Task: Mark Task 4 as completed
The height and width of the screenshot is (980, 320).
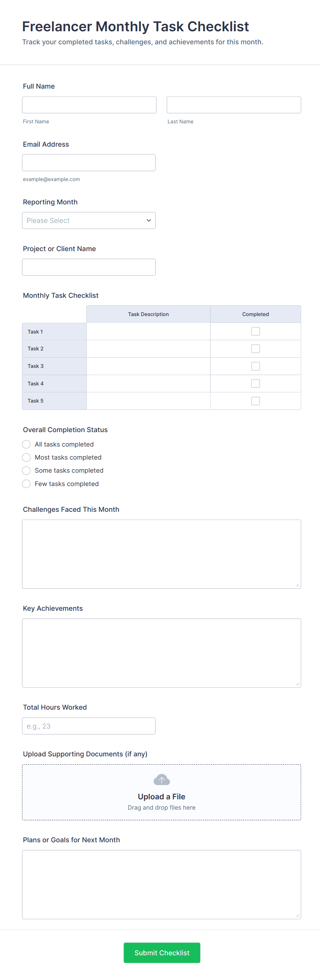Action: [x=255, y=383]
